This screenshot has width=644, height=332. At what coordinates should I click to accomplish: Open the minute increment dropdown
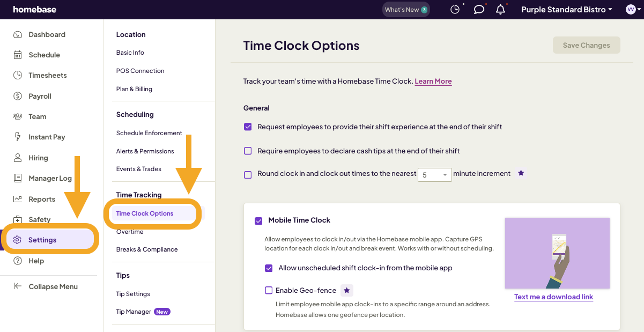[434, 175]
